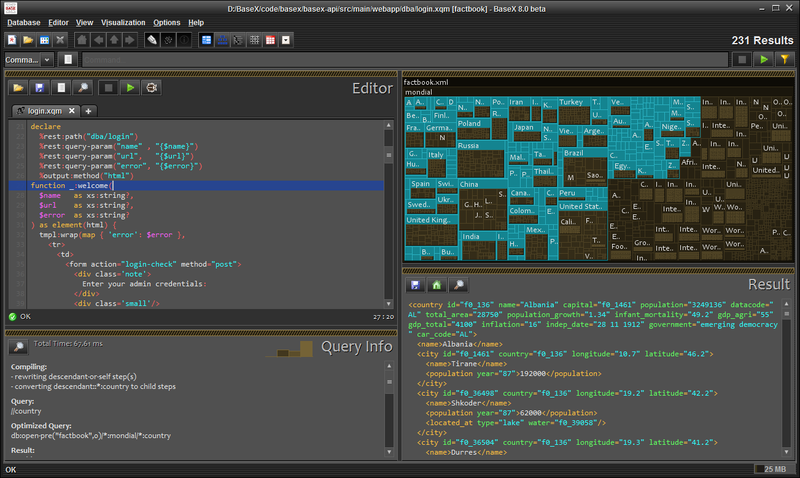Click Query Info scrollbar down arrow

(389, 451)
